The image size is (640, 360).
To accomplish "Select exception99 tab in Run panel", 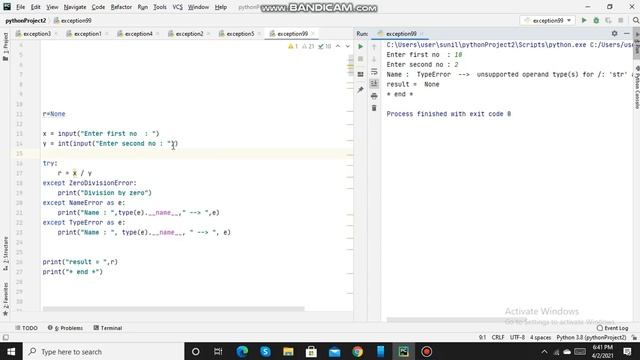I will click(x=401, y=34).
